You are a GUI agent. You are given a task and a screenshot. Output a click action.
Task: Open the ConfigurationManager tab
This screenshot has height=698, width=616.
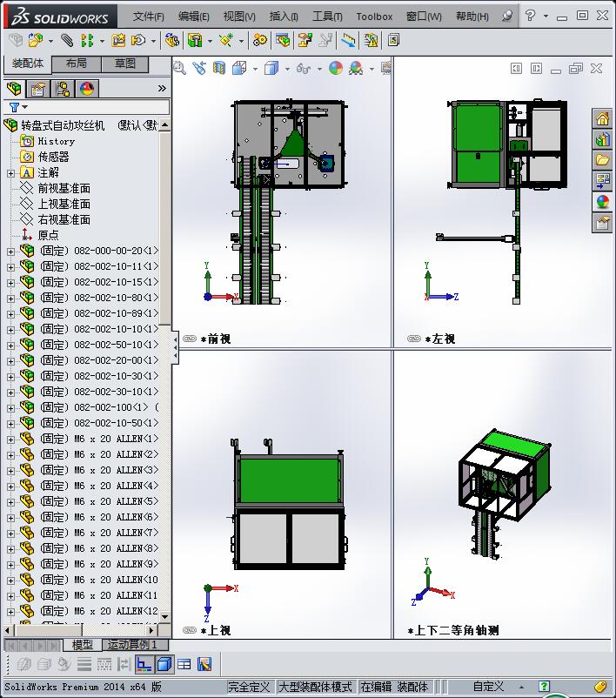coord(63,89)
